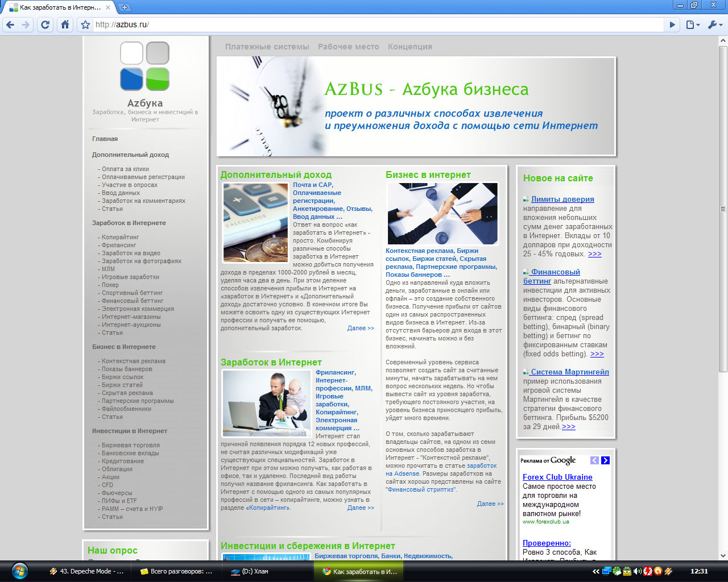Click the Windows Start orb
Screen dimensions: 728x582
(19, 571)
